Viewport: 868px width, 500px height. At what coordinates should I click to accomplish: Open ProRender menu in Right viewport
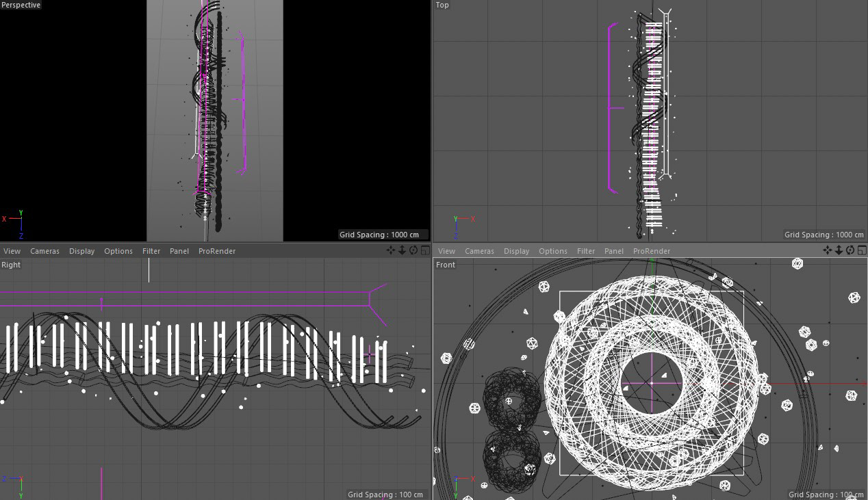[x=217, y=251]
